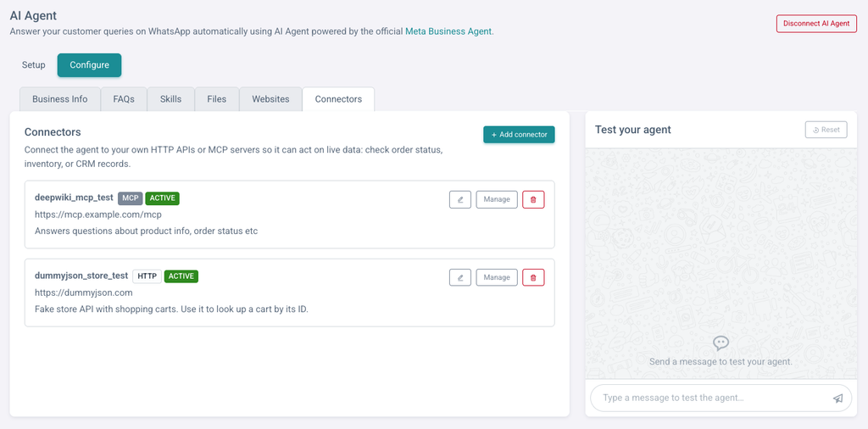Click the chat bubble icon in test panel

[721, 343]
